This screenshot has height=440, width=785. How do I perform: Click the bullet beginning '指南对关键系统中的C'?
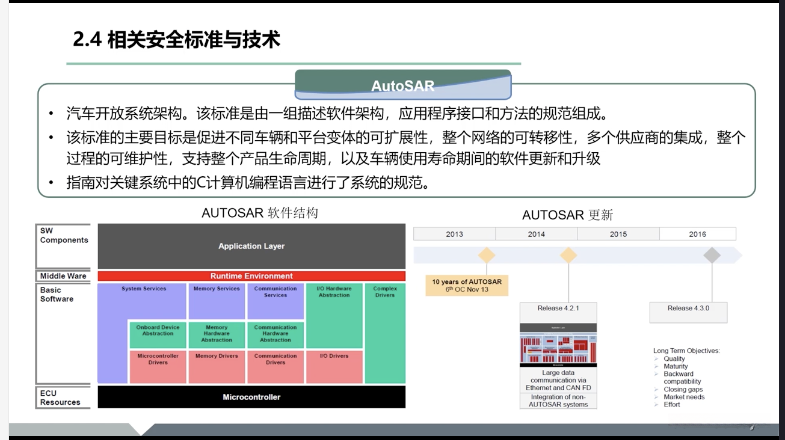coord(248,182)
